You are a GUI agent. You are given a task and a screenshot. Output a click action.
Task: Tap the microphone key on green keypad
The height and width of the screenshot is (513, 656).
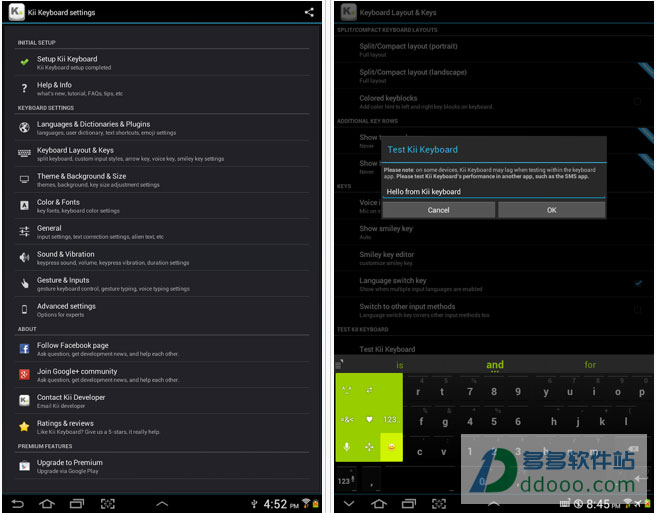[x=347, y=447]
